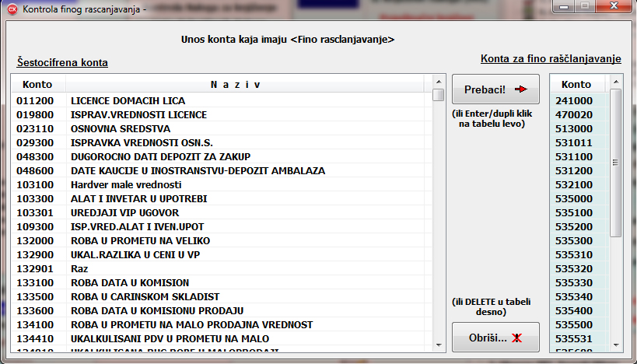Select row ALAT I INVETAR U UPOTREBI

tap(222, 198)
